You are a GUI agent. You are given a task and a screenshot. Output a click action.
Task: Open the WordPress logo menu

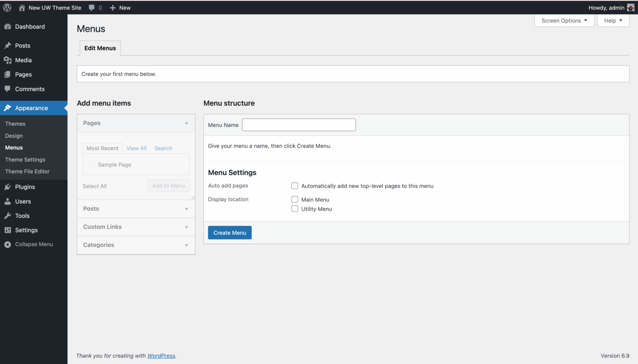point(6,7)
